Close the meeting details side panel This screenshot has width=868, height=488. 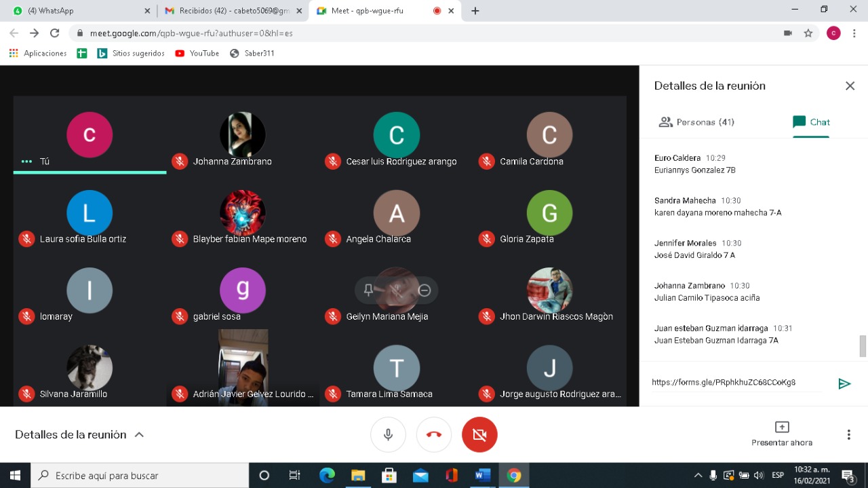(850, 86)
